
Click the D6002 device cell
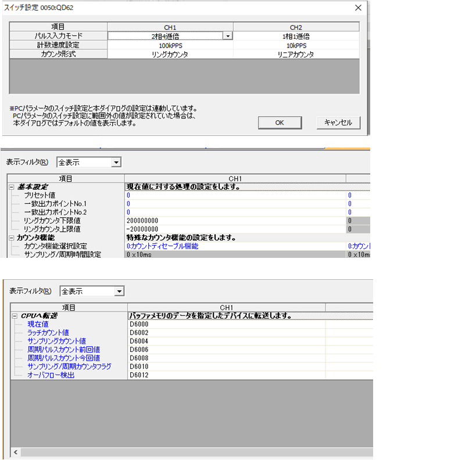coord(227,333)
